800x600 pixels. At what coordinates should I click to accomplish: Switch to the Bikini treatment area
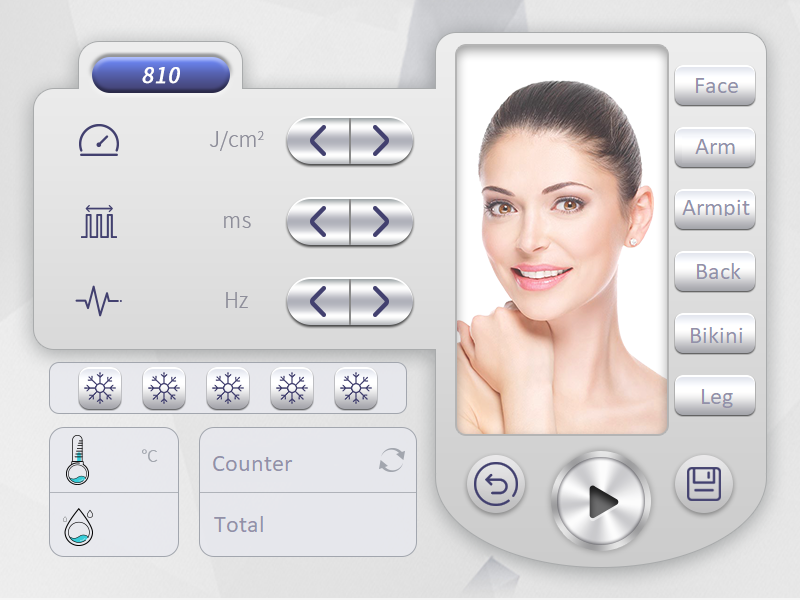[x=714, y=335]
